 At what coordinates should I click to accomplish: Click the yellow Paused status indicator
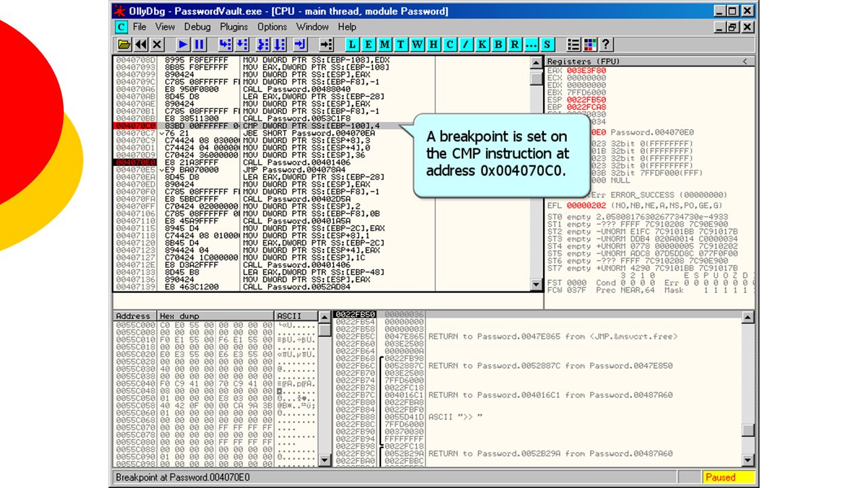(729, 477)
